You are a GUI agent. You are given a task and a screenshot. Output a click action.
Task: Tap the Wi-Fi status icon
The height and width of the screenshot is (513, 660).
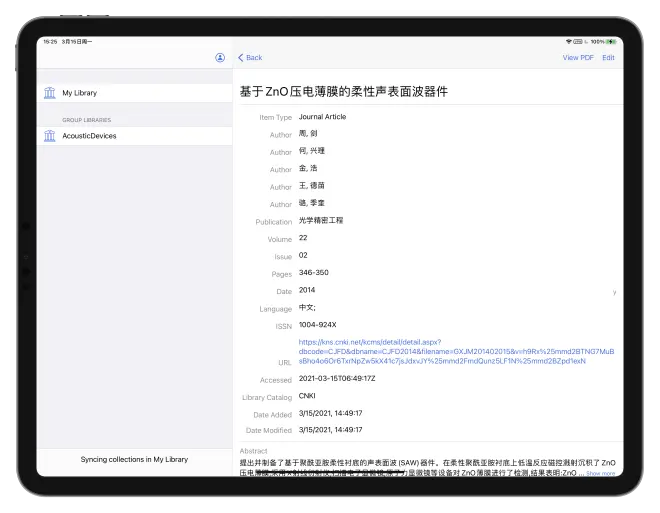point(569,42)
